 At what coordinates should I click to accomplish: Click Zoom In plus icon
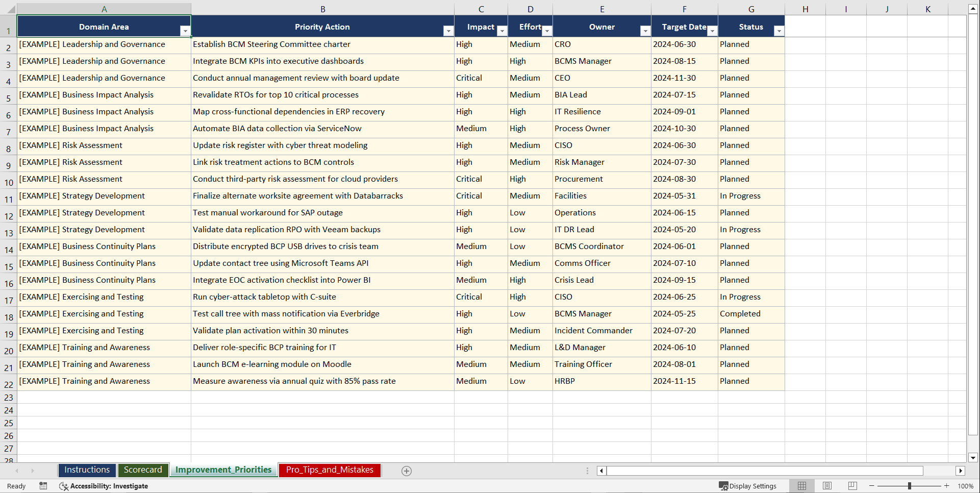pos(946,486)
